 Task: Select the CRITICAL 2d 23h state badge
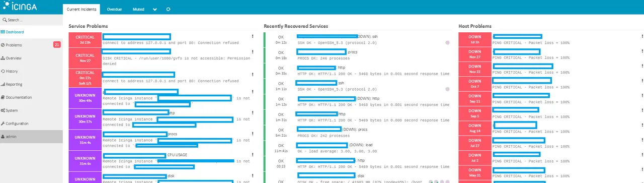click(x=85, y=40)
